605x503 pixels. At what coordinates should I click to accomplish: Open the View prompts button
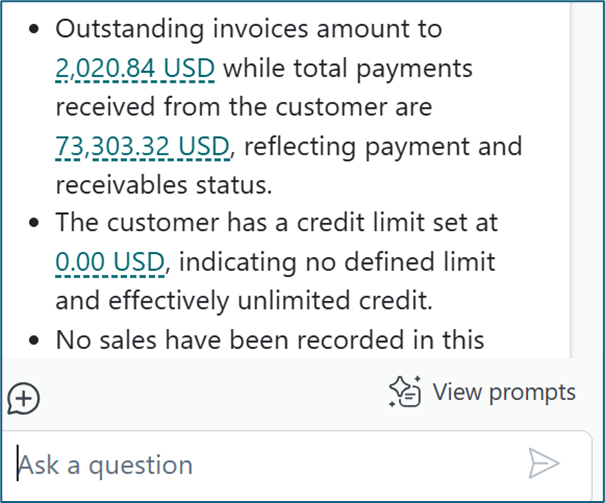tap(482, 392)
